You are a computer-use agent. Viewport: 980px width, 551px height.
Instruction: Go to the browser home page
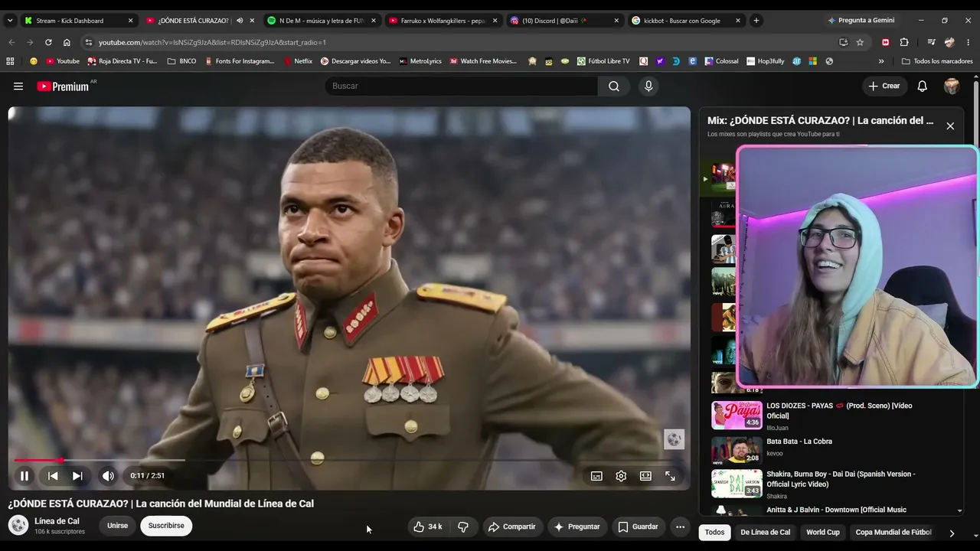(x=67, y=43)
